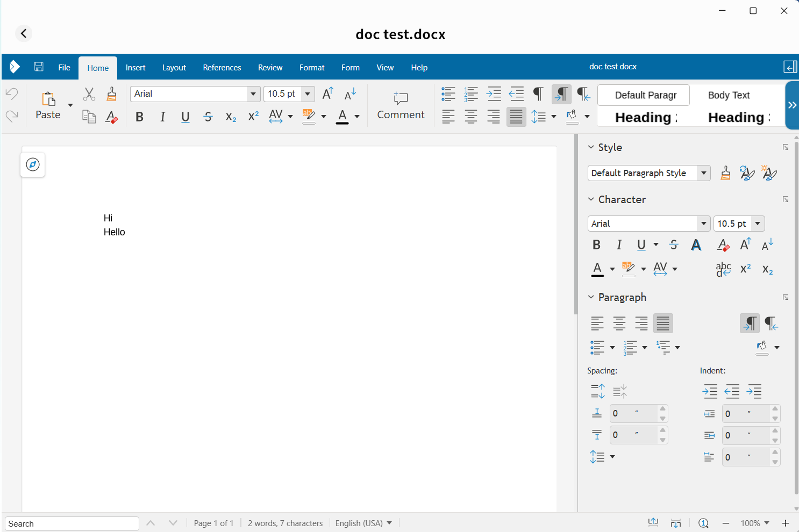799x532 pixels.
Task: Click the Search input field
Action: (72, 523)
